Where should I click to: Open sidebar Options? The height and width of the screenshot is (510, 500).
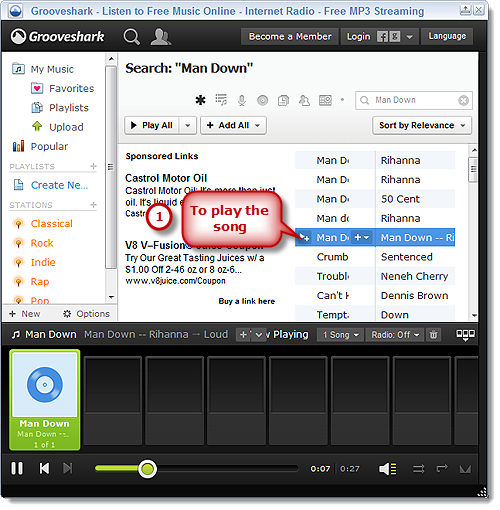(87, 314)
